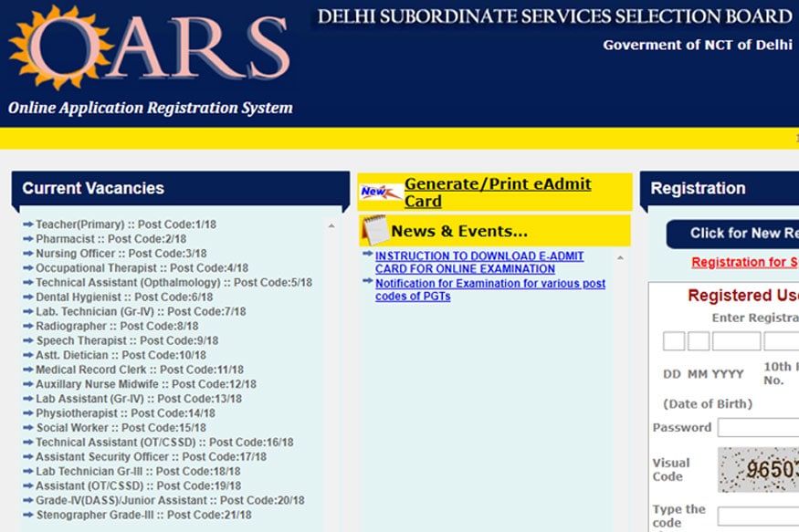The width and height of the screenshot is (799, 532).
Task: Select Dental Hygienist :: Post Code:6/18
Action: [124, 297]
